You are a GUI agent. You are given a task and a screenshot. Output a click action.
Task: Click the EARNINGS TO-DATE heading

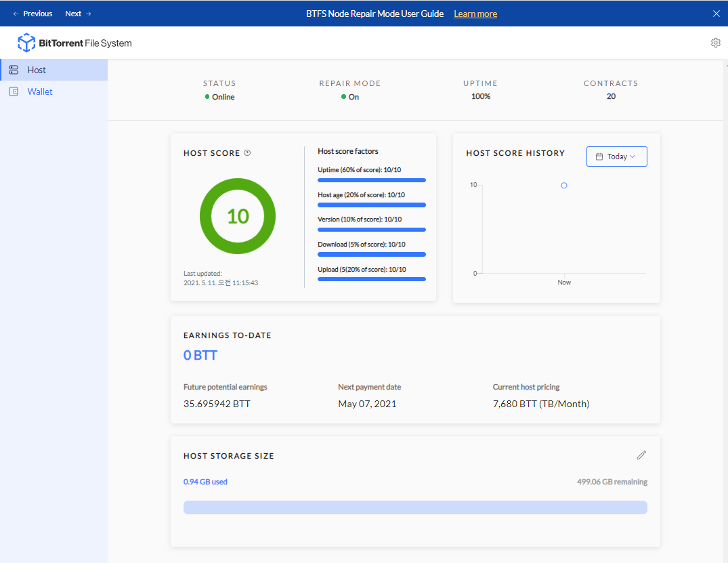[x=227, y=335]
